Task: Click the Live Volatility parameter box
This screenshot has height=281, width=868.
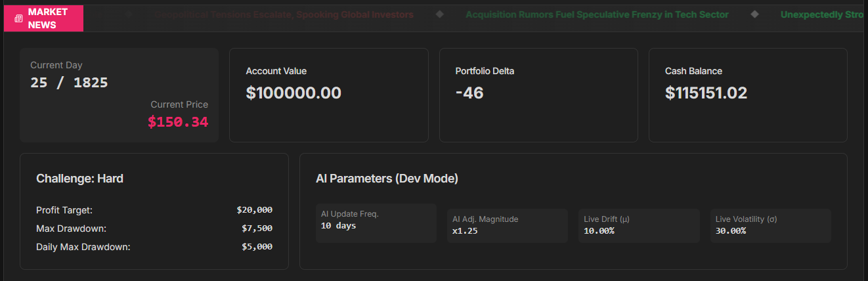Action: click(x=770, y=226)
